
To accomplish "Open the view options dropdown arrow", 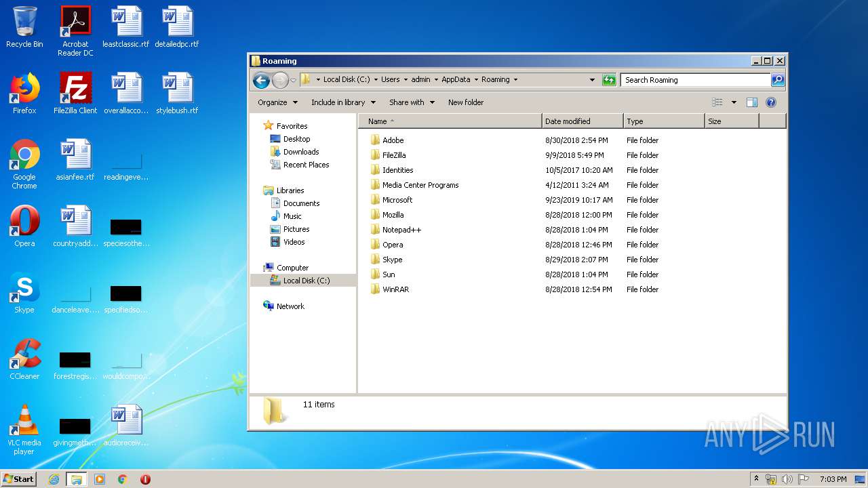I will point(734,102).
